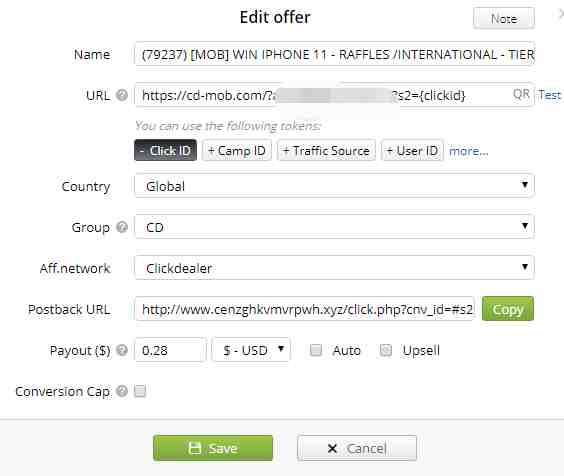Add the Traffic Source token

tap(326, 150)
